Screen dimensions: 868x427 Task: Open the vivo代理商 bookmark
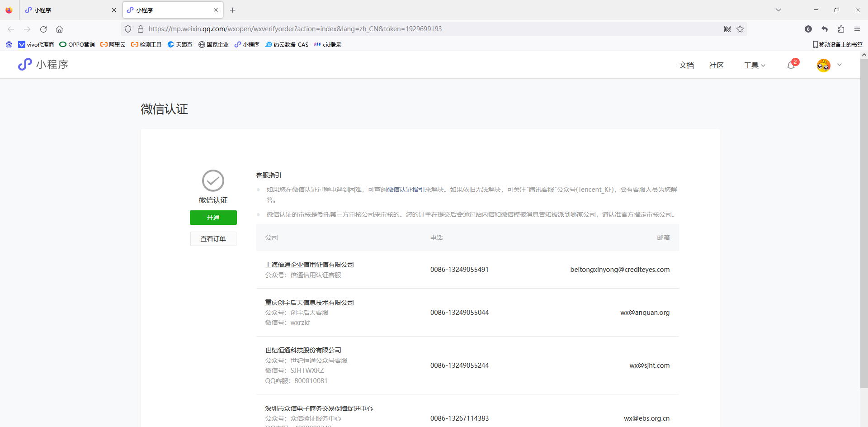tap(36, 44)
